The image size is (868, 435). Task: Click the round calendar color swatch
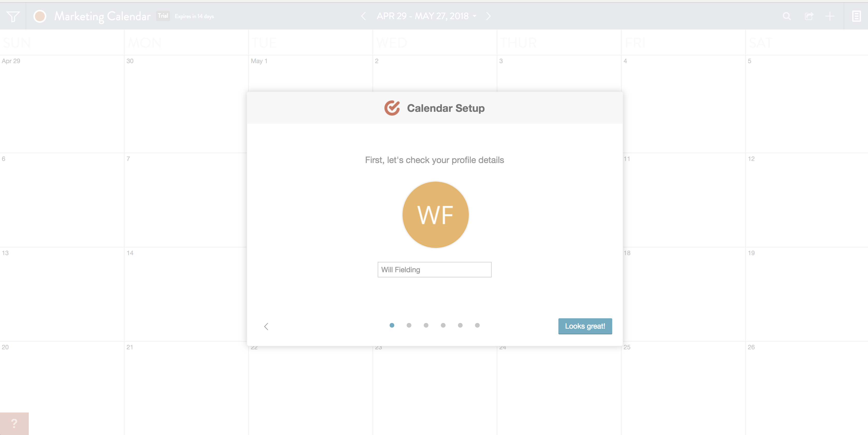tap(40, 16)
